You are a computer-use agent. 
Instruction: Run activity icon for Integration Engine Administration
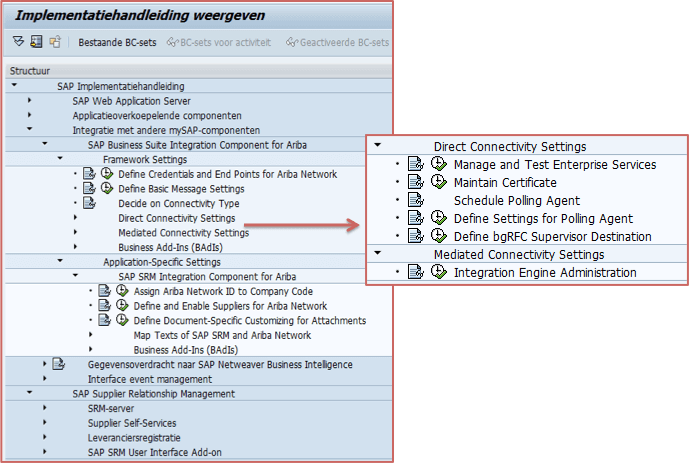439,272
